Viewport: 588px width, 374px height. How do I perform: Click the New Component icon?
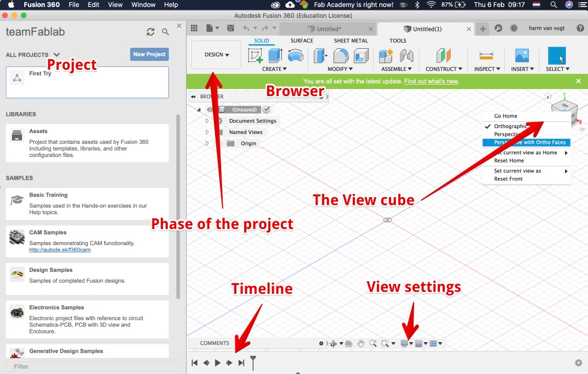(386, 55)
